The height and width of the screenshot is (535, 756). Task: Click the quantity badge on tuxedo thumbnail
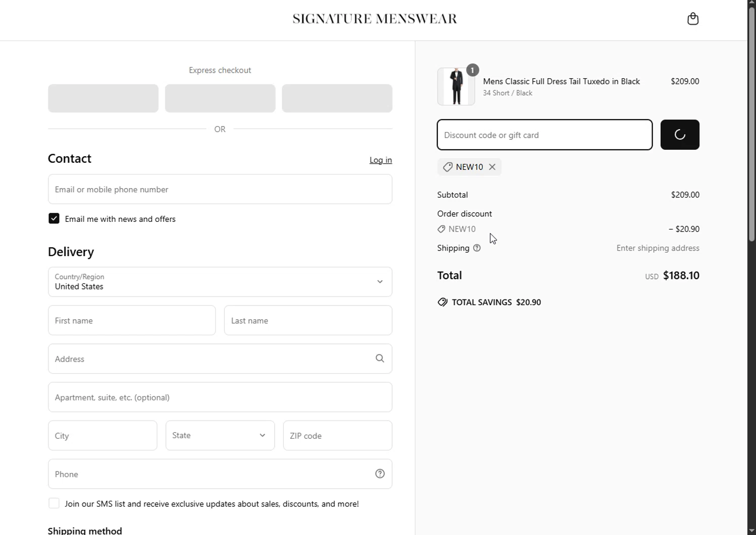click(x=472, y=70)
